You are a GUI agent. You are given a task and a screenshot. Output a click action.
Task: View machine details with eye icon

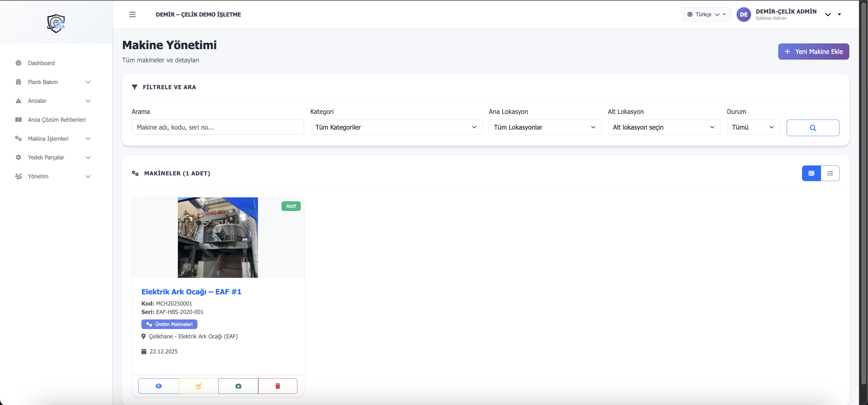[x=158, y=386]
